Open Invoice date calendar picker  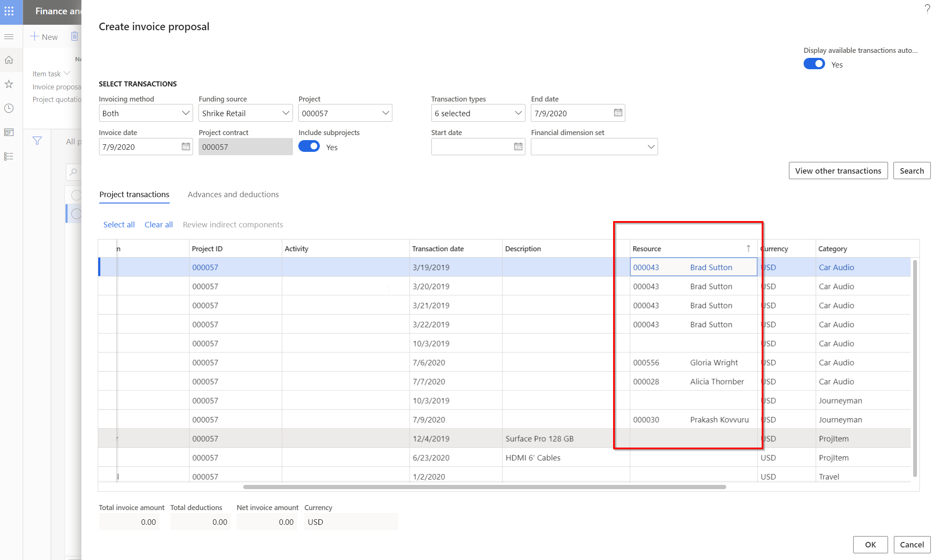185,147
